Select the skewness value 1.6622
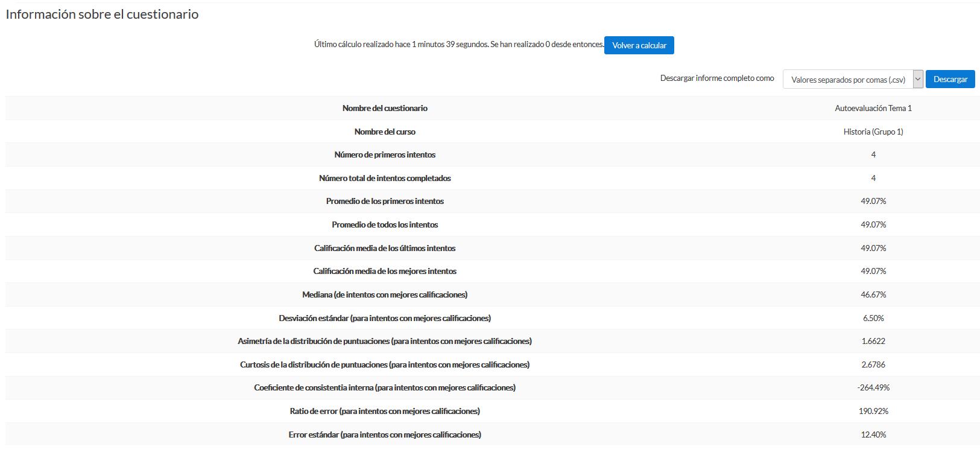This screenshot has width=980, height=449. [x=873, y=341]
